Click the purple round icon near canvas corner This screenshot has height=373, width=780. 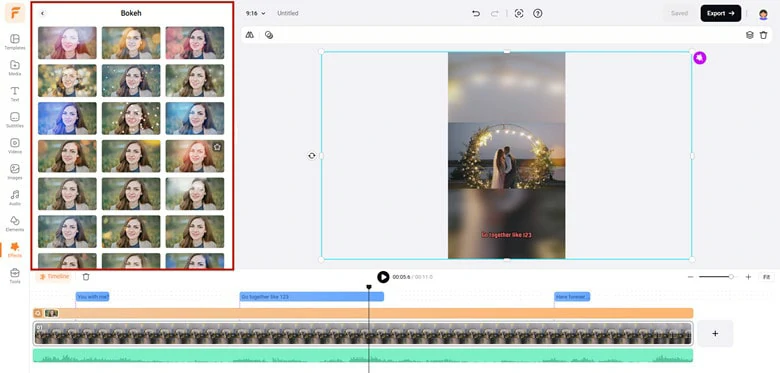(x=700, y=58)
